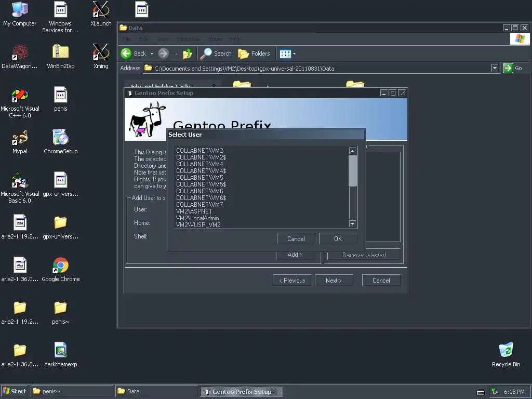Select COLLABNET\VM5 user entry

coord(262,178)
